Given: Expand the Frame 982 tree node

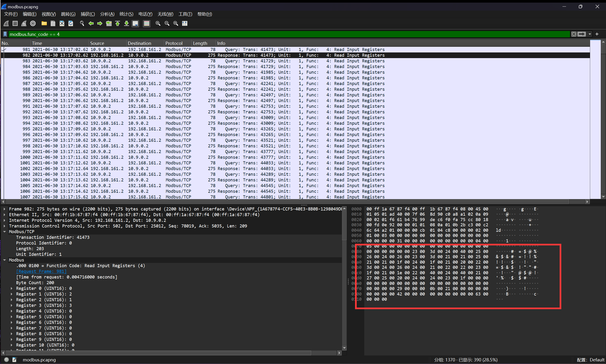Looking at the screenshot, I should pyautogui.click(x=4, y=209).
